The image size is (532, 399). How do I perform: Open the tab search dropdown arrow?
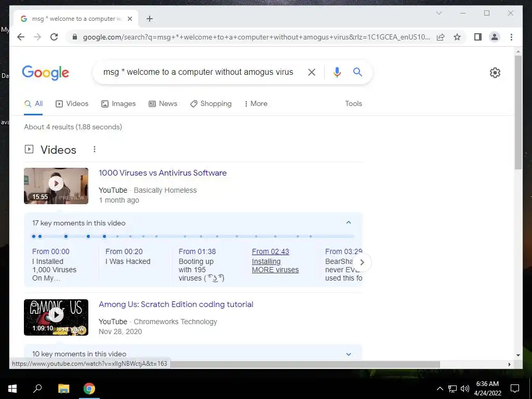pyautogui.click(x=438, y=13)
